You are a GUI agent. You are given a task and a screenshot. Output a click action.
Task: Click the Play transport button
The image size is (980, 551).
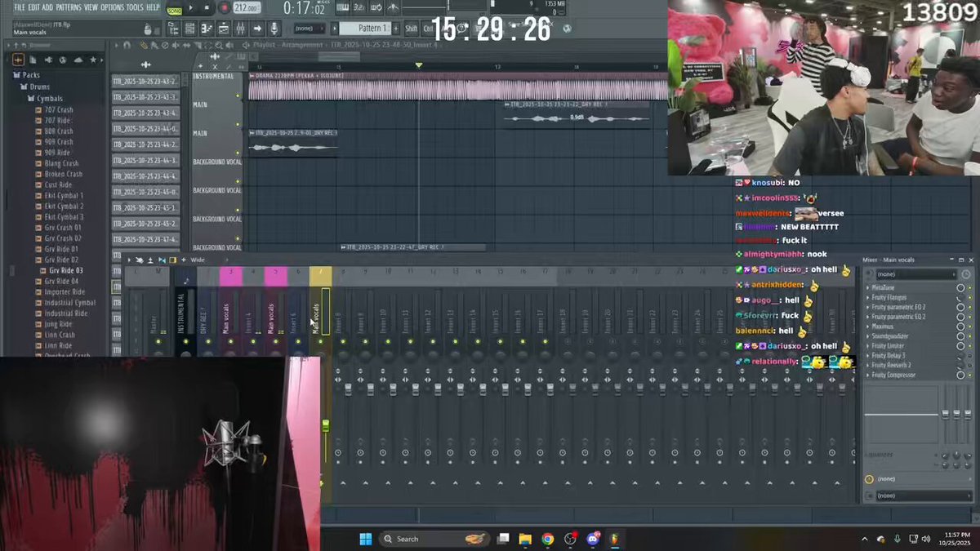click(x=191, y=8)
